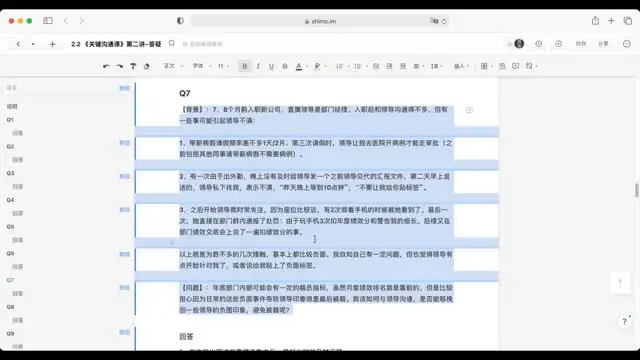Show the Safari tab overview
Image resolution: width=640 pixels, height=360 pixels.
[628, 20]
